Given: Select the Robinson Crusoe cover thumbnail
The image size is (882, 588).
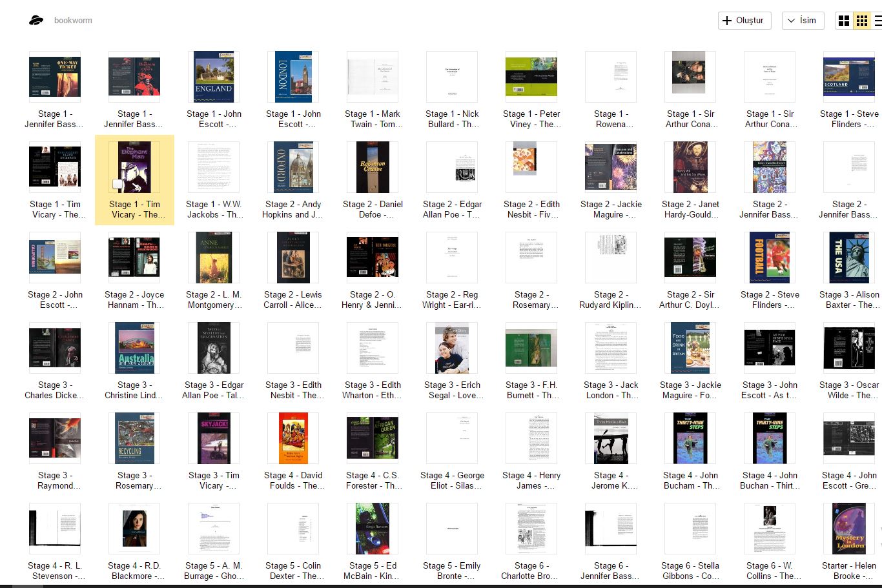Looking at the screenshot, I should click(x=373, y=167).
